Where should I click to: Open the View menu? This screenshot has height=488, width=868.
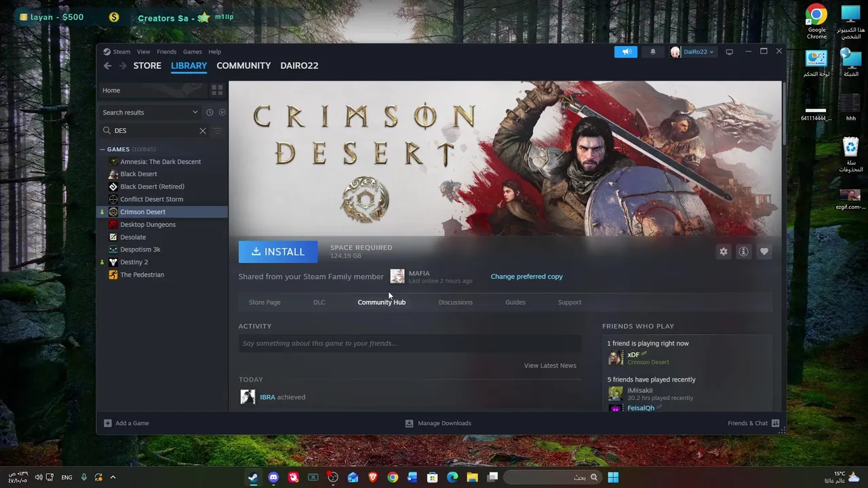[144, 52]
